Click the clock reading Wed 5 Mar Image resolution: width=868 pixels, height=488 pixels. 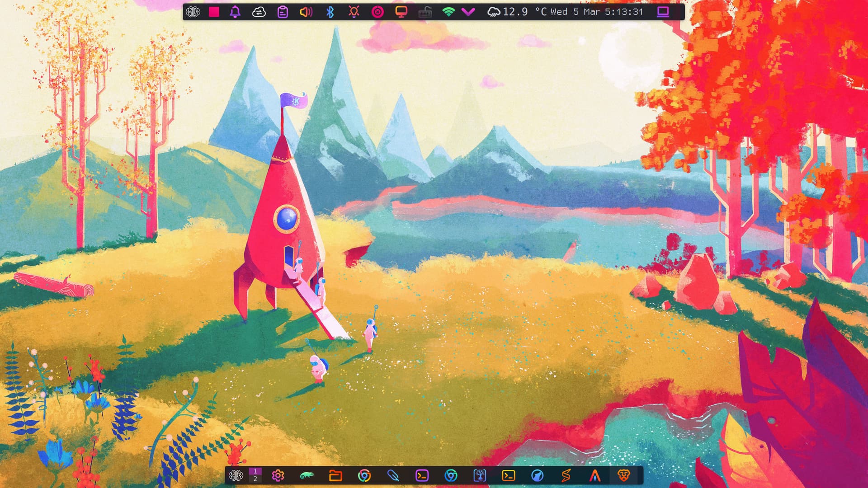pyautogui.click(x=596, y=12)
